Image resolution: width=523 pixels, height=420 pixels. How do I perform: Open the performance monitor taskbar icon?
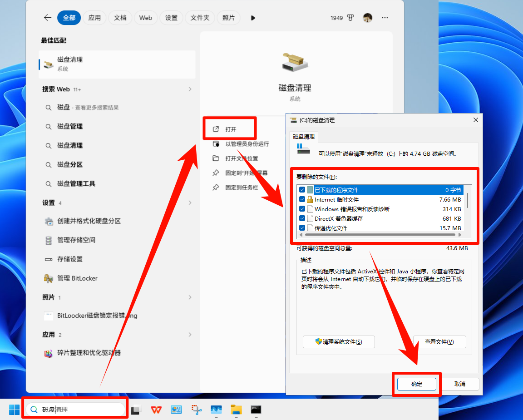tap(216, 409)
